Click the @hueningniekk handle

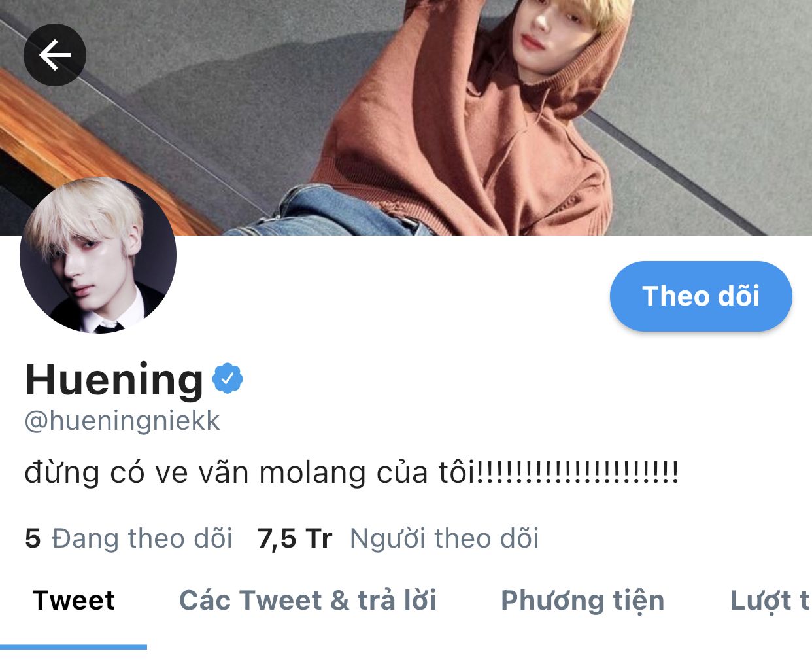point(122,421)
